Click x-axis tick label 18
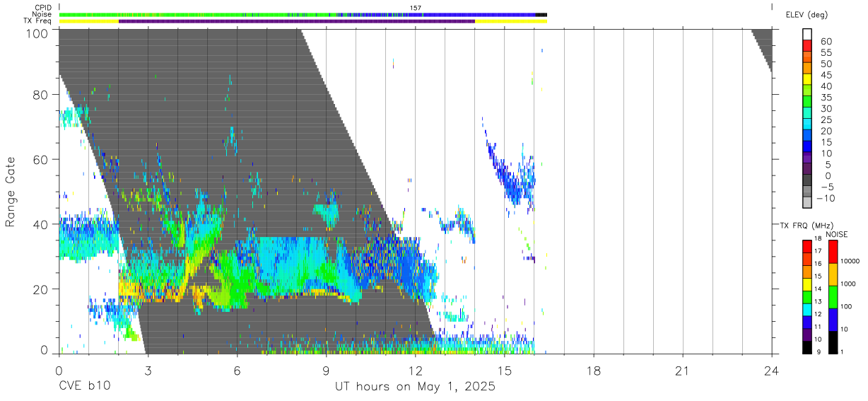 click(593, 371)
